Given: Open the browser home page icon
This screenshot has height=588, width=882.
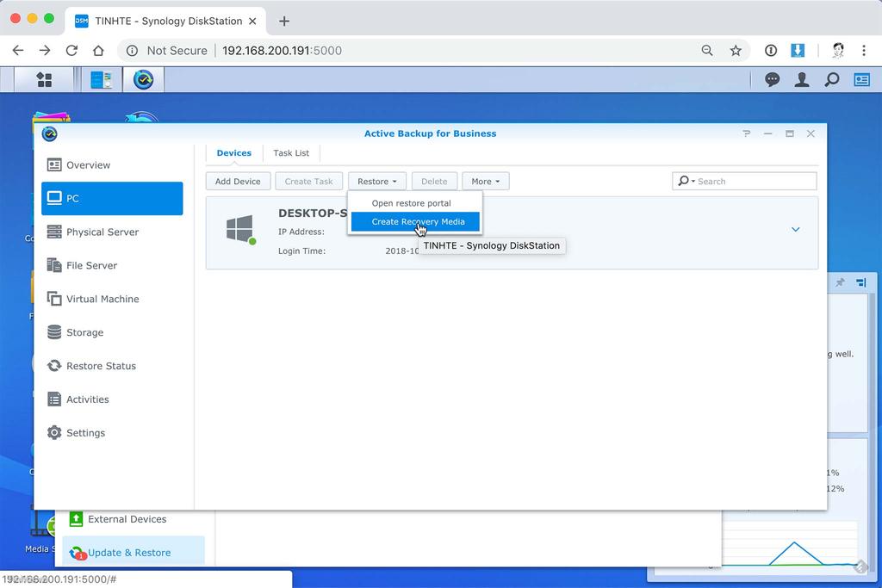Looking at the screenshot, I should pyautogui.click(x=98, y=51).
